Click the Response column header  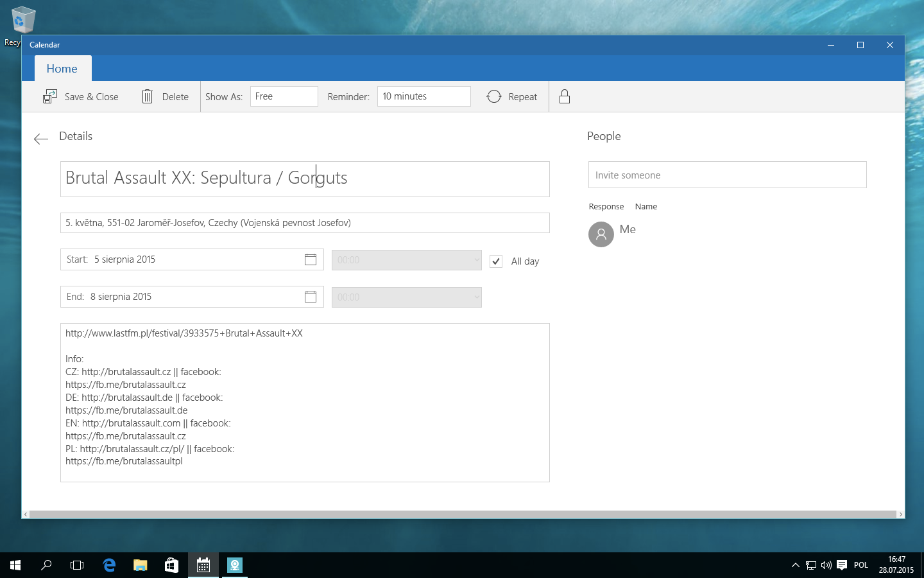point(606,206)
